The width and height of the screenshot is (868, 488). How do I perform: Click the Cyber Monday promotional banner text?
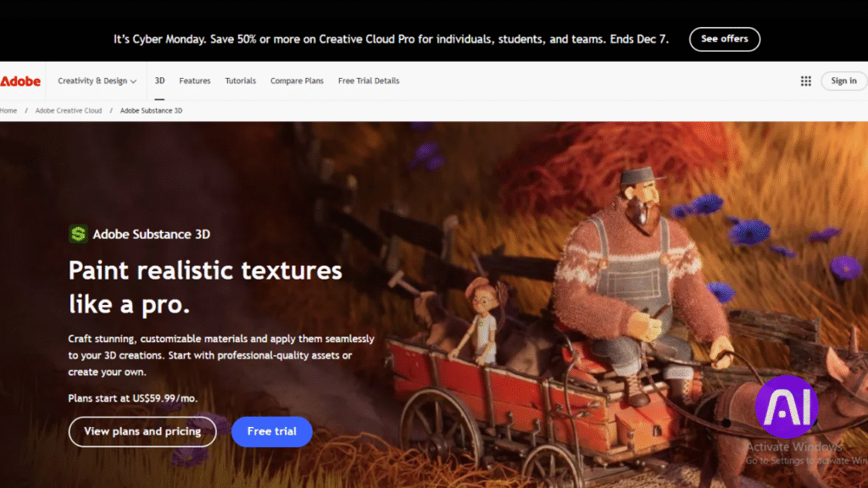(392, 39)
